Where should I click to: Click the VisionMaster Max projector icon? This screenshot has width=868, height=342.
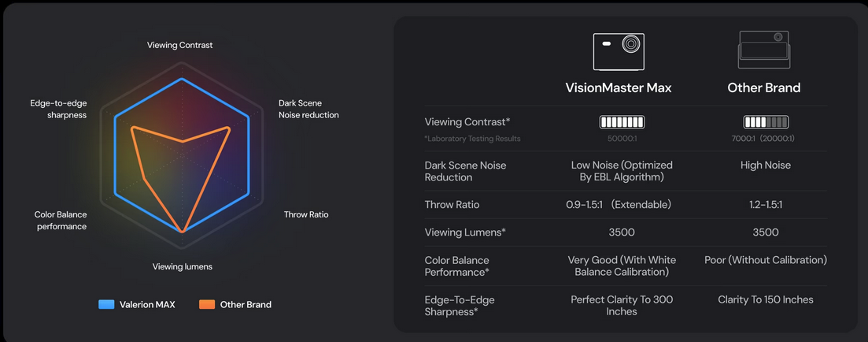tap(619, 52)
